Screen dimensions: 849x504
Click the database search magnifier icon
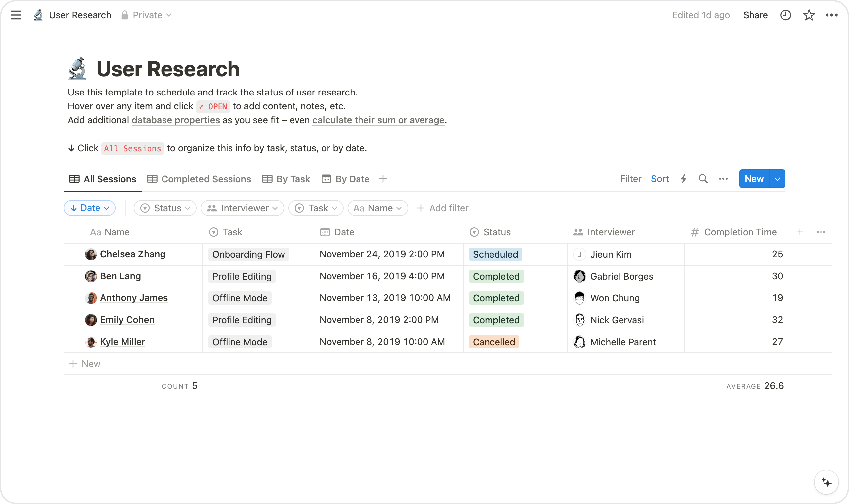[x=703, y=179]
